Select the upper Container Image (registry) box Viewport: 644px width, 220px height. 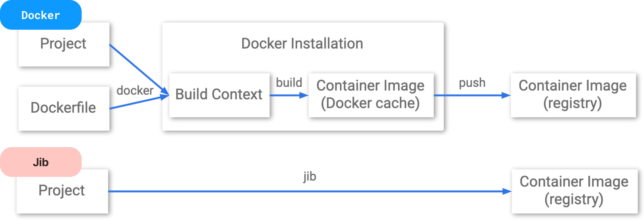click(x=573, y=95)
